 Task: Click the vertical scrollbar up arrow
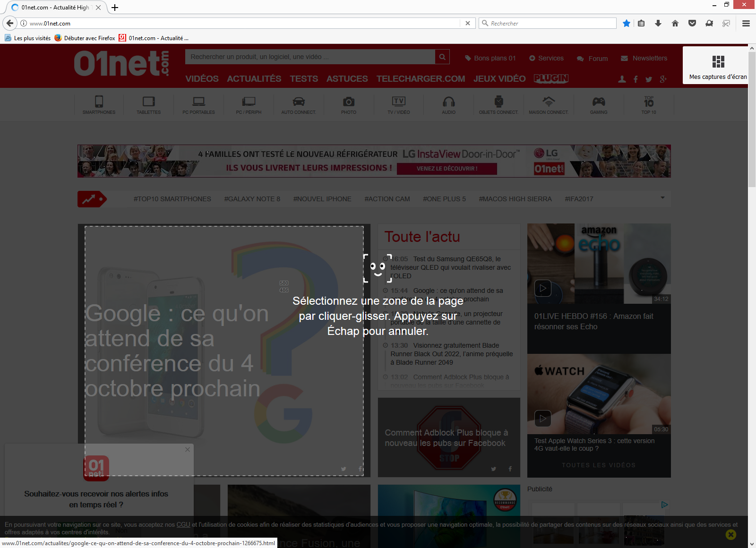pyautogui.click(x=752, y=48)
